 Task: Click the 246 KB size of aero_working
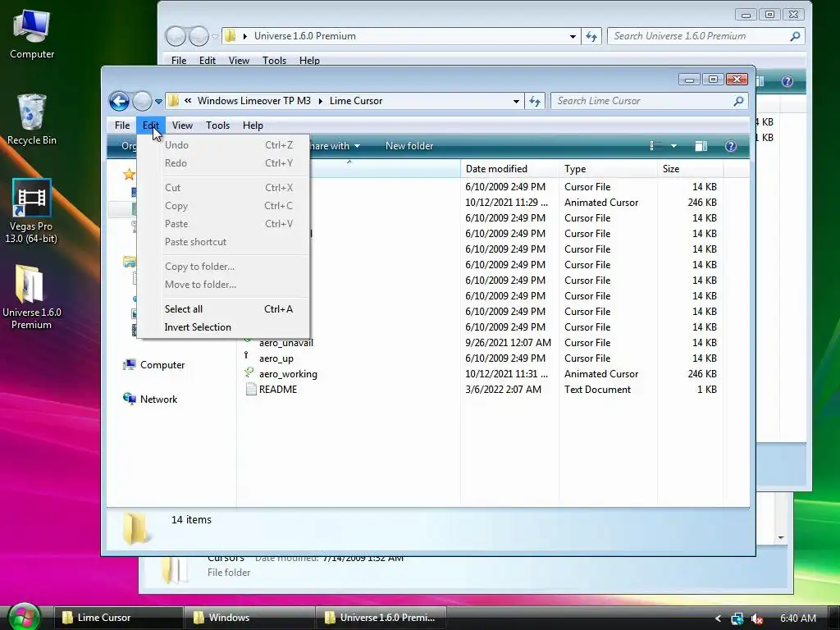(702, 374)
